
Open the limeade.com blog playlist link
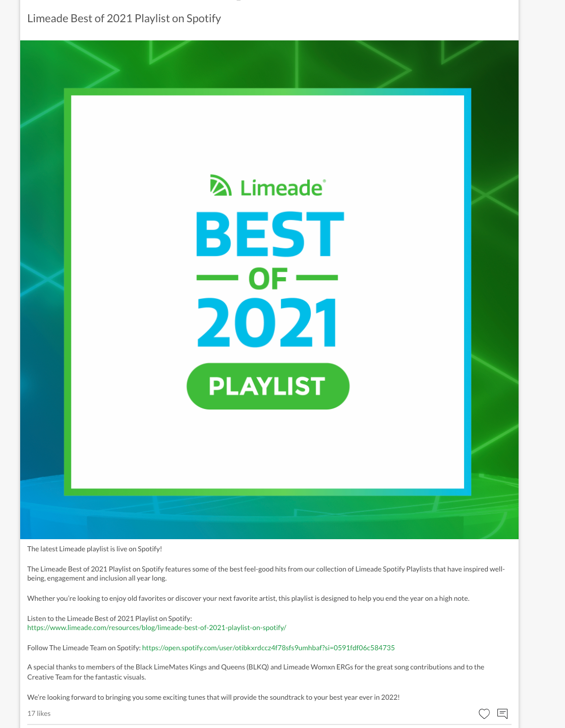point(156,628)
